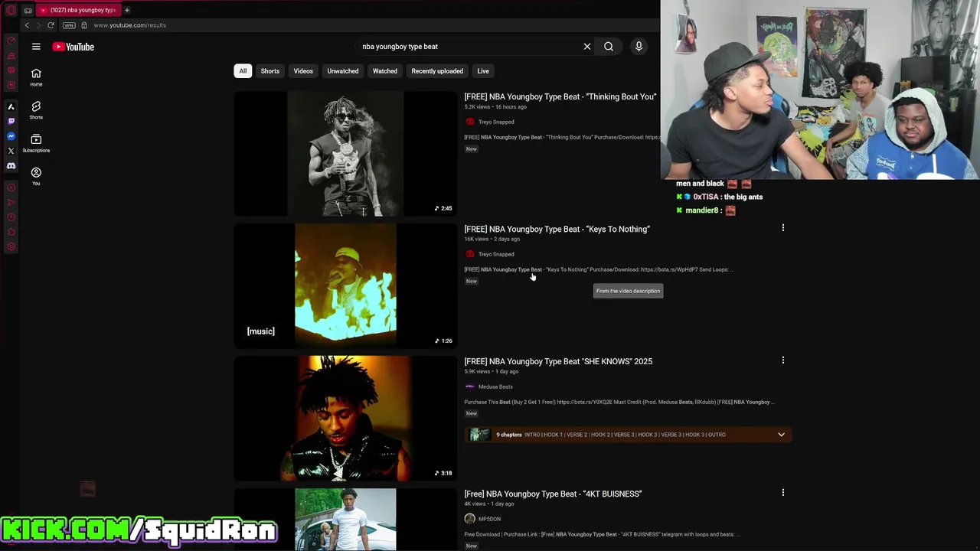Open Shorts in YouTube sidebar
Viewport: 980px width, 551px height.
point(36,110)
